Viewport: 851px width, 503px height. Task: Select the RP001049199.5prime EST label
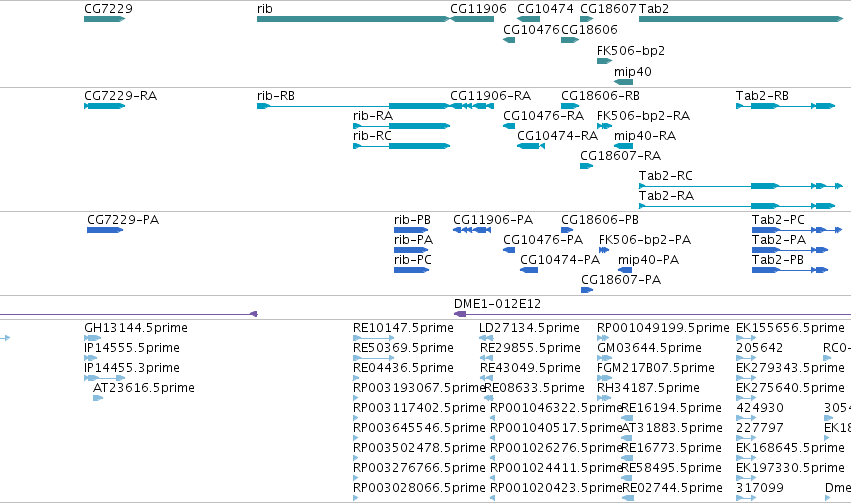click(663, 328)
